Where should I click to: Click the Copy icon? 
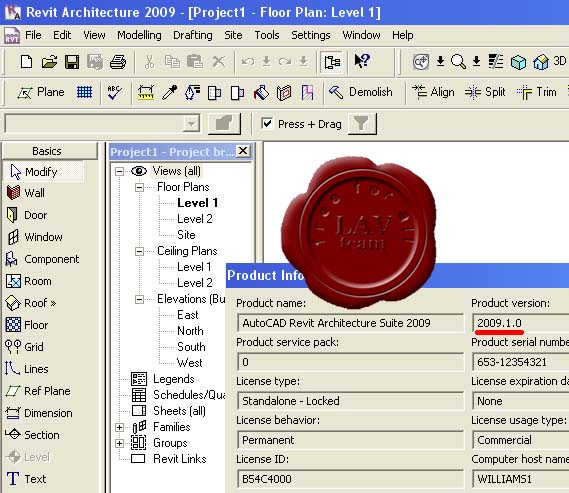click(x=172, y=62)
